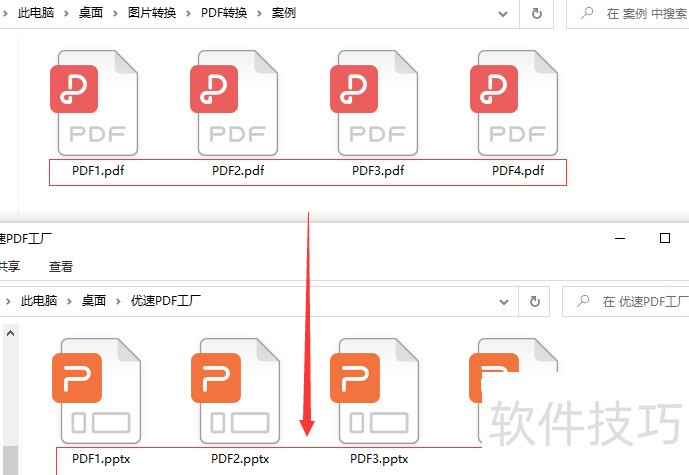This screenshot has height=475, width=689.
Task: Click the PDF4.pdf file name
Action: (518, 170)
